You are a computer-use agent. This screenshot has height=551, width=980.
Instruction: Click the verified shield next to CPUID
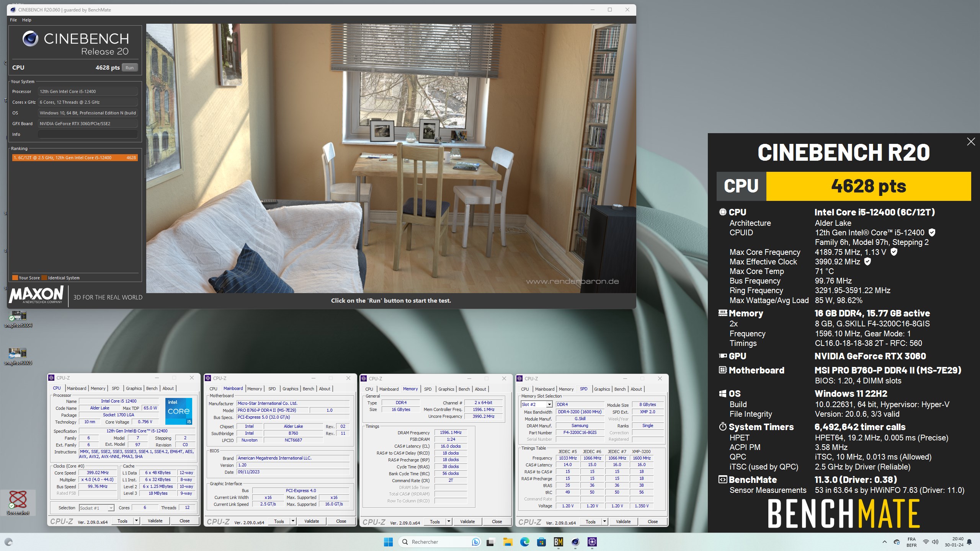pos(932,232)
